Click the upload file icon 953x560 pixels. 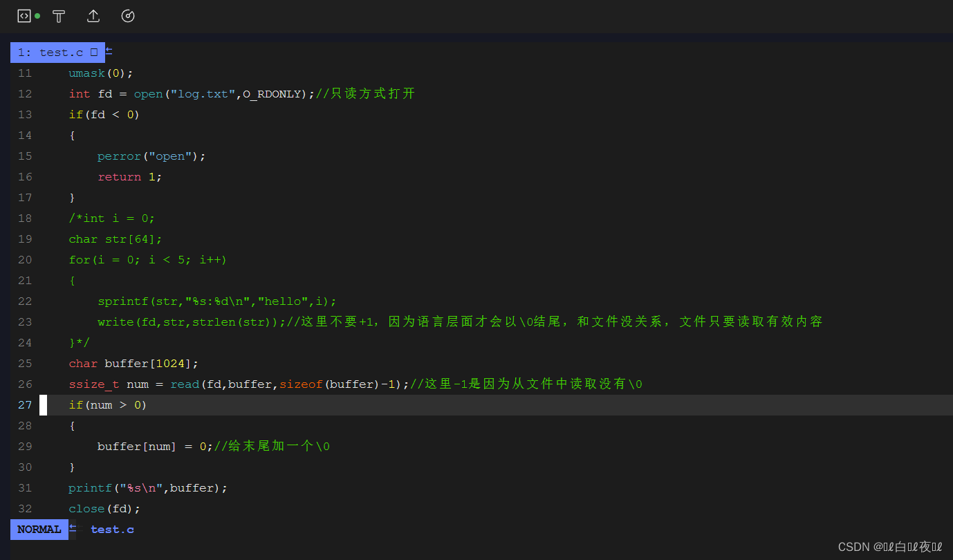click(x=93, y=16)
